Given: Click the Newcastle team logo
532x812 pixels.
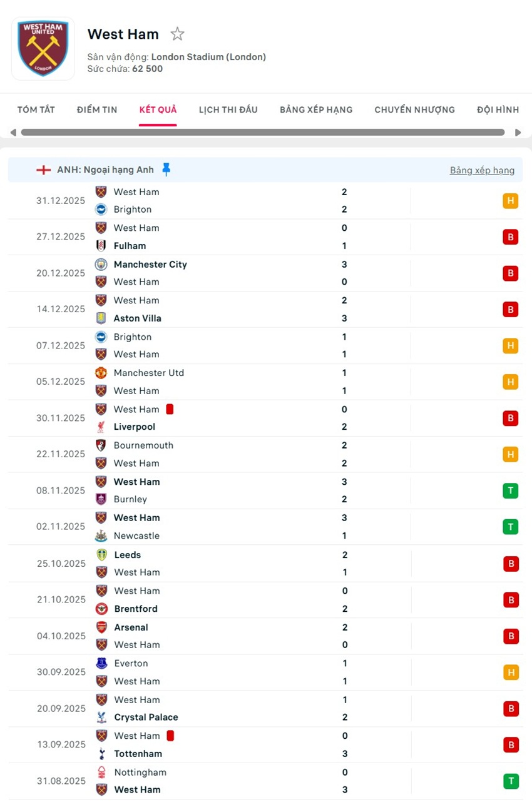Looking at the screenshot, I should [101, 535].
